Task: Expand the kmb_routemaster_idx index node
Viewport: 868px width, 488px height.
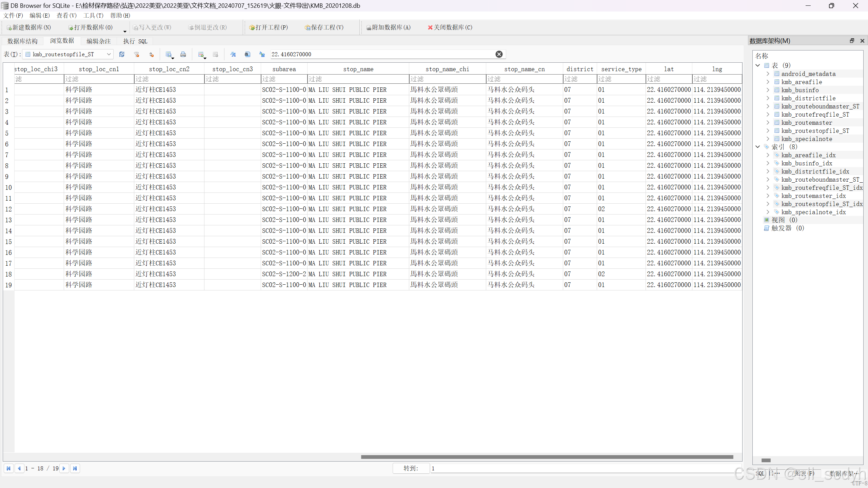Action: click(768, 196)
